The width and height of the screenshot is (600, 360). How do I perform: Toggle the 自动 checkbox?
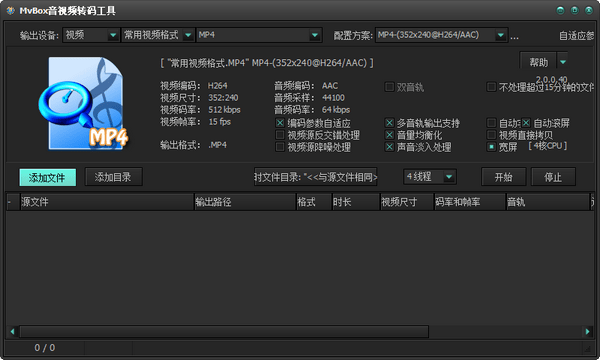tap(491, 123)
